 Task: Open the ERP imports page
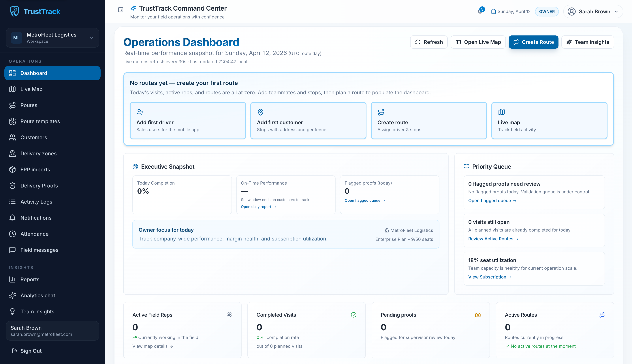[52, 170]
